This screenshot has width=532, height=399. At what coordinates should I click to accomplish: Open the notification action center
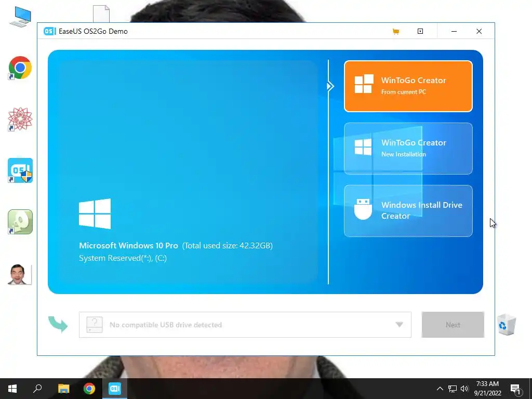(x=515, y=389)
